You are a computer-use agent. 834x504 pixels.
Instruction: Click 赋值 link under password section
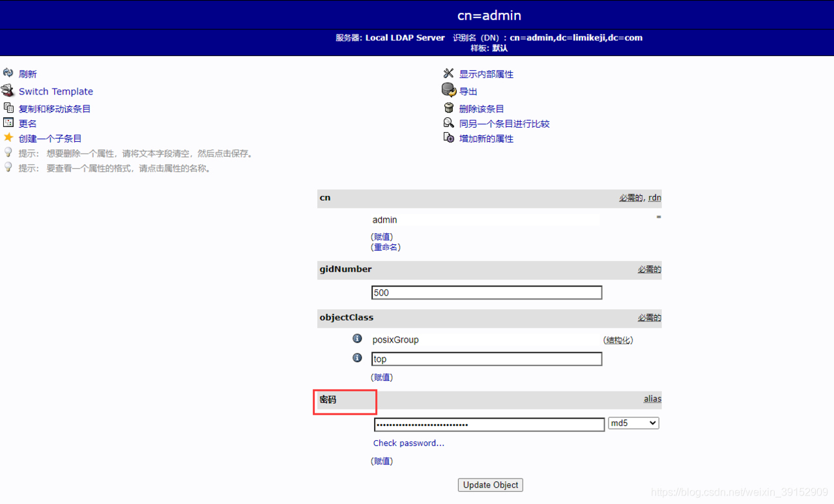(x=382, y=461)
